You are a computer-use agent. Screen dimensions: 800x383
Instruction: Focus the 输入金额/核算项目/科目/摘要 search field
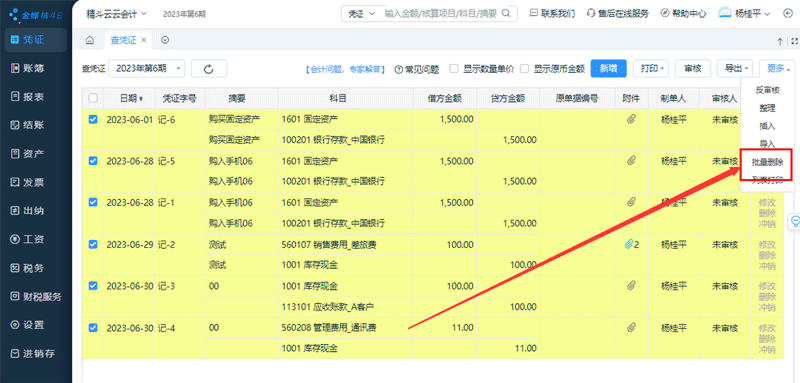pos(440,14)
